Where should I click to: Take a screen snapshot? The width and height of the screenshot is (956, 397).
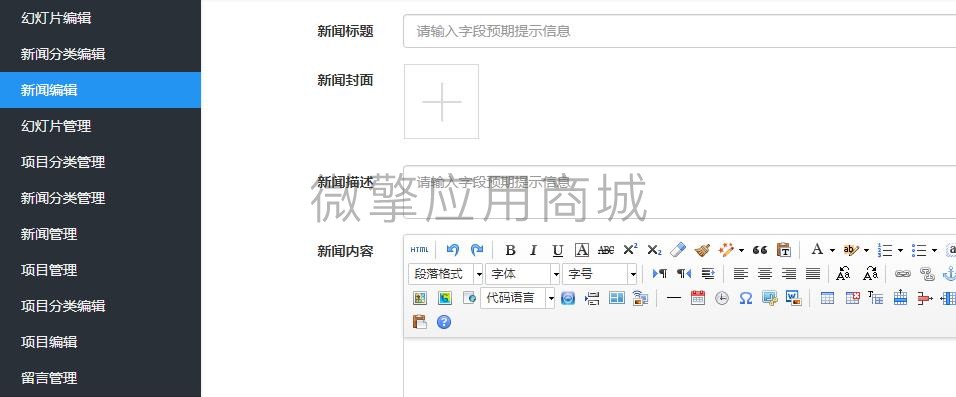point(769,298)
